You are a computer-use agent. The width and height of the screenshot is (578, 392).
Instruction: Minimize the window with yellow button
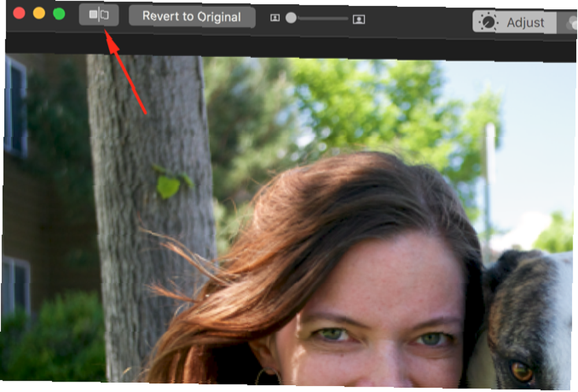[39, 14]
